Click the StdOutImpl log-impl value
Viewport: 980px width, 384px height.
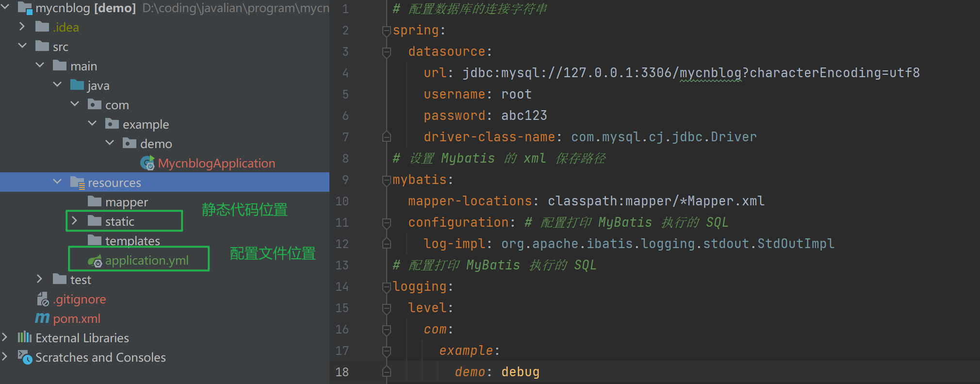(x=668, y=244)
